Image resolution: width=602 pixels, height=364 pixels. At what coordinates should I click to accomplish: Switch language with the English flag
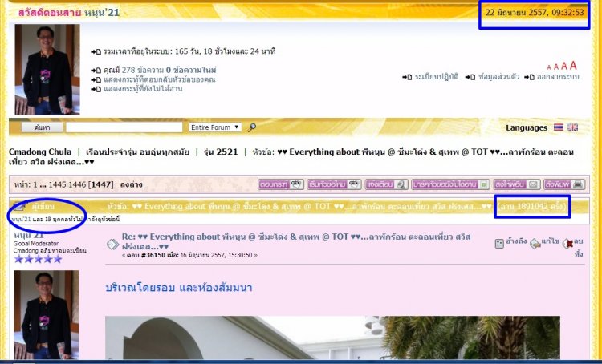click(x=572, y=127)
